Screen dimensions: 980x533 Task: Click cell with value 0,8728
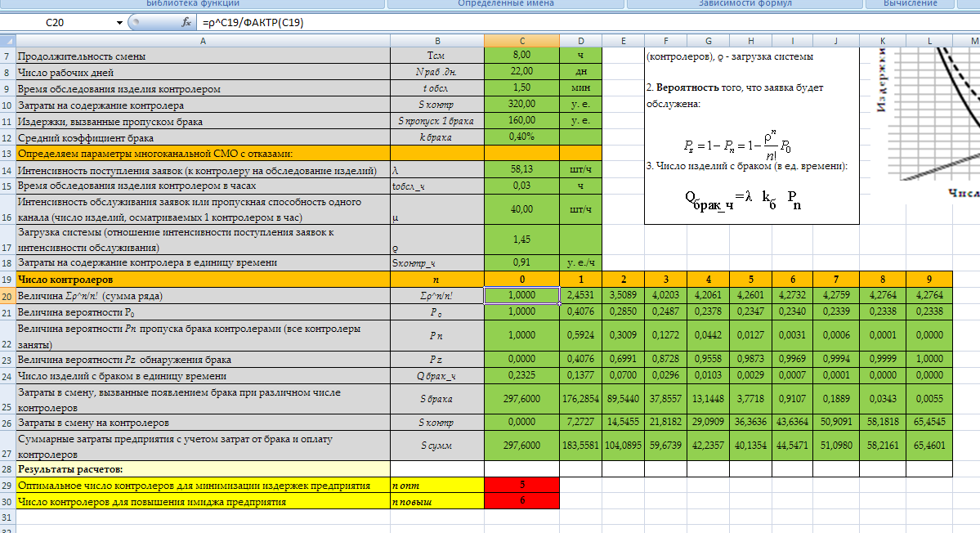pyautogui.click(x=665, y=360)
